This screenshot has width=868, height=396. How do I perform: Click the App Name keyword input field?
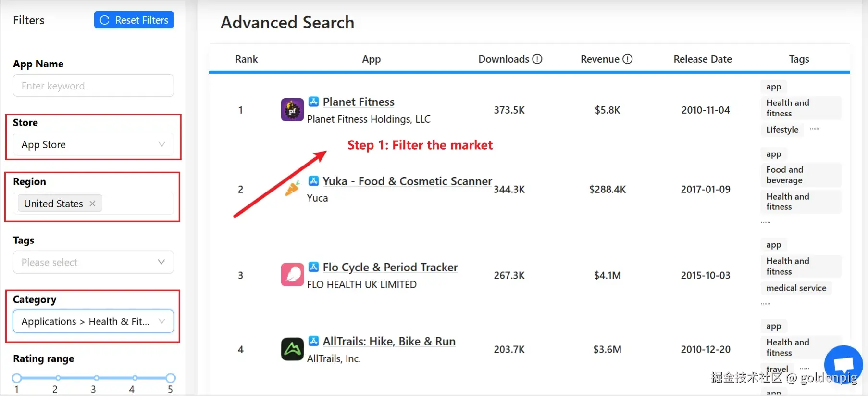93,86
